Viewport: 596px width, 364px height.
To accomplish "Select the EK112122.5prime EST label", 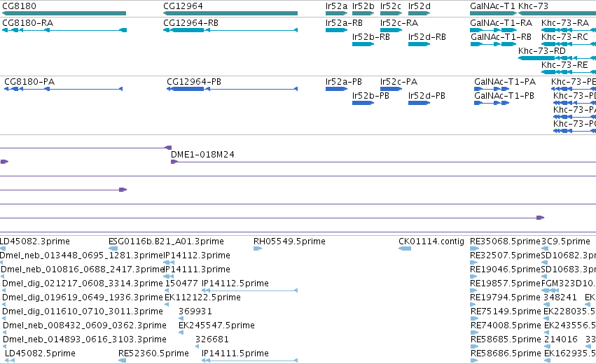I will (202, 297).
